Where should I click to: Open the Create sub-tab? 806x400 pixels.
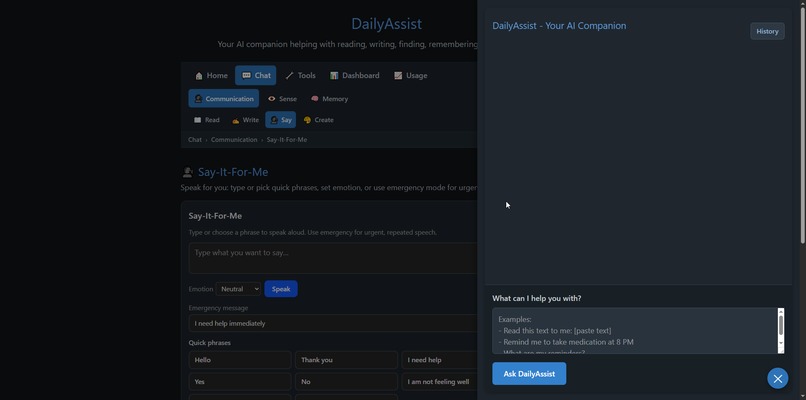[x=319, y=120]
